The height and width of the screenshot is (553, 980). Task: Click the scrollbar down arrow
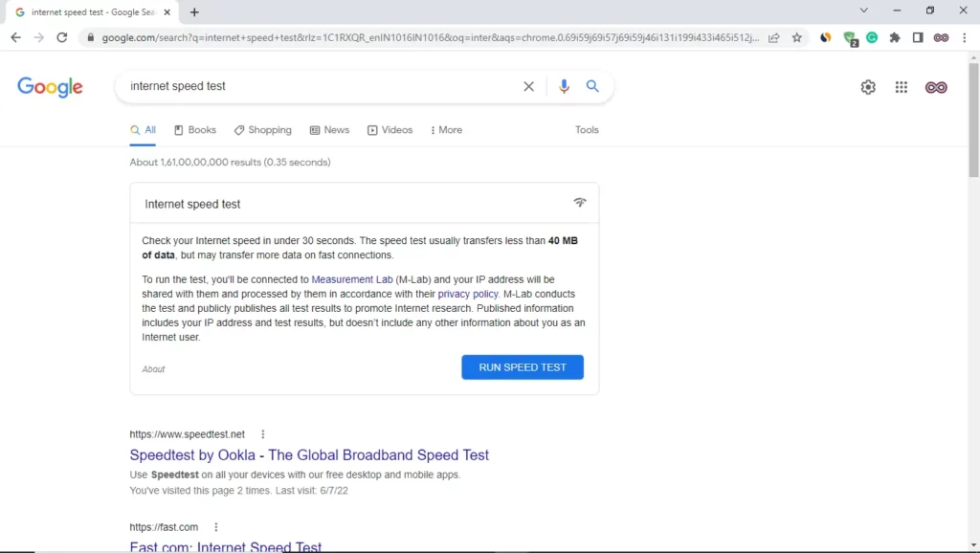pos(973,545)
